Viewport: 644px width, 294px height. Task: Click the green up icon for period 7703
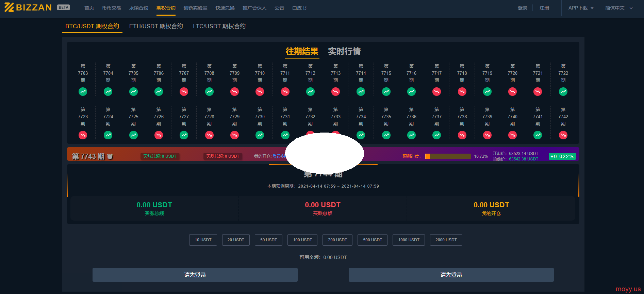(x=83, y=91)
